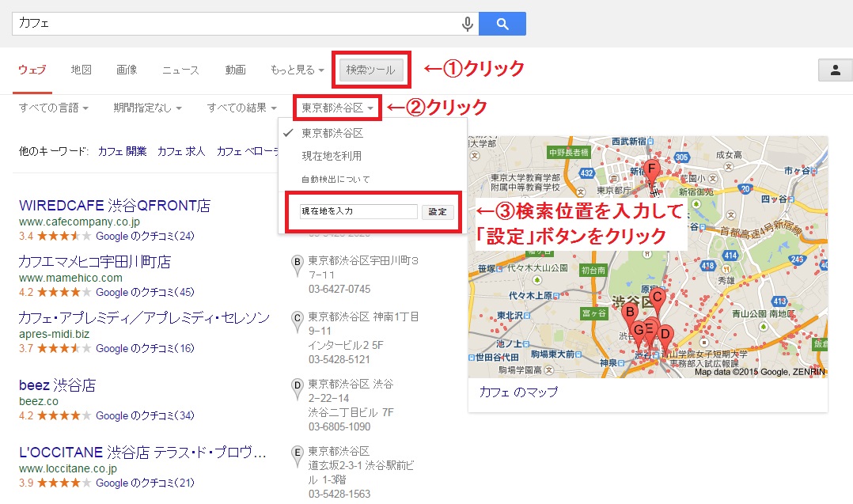Click www.cafecompany.co.jp URL text
Viewport: 853px width, 504px height.
(x=79, y=222)
